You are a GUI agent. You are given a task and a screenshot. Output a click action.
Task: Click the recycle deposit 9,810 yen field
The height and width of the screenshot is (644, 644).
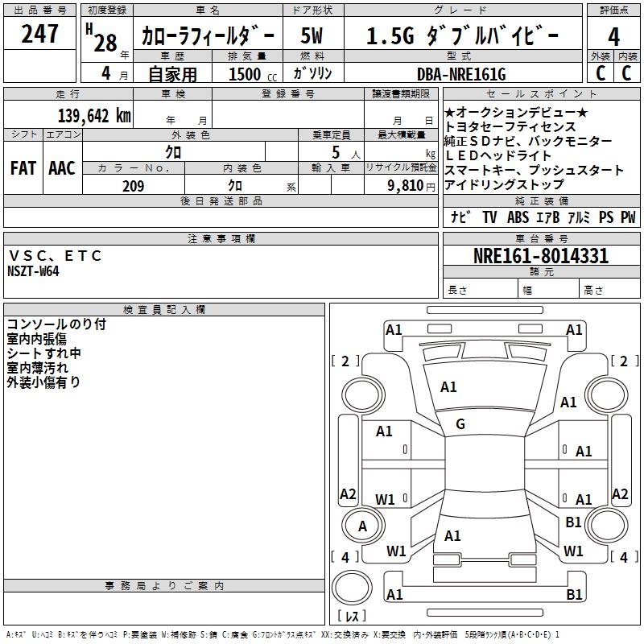401,186
